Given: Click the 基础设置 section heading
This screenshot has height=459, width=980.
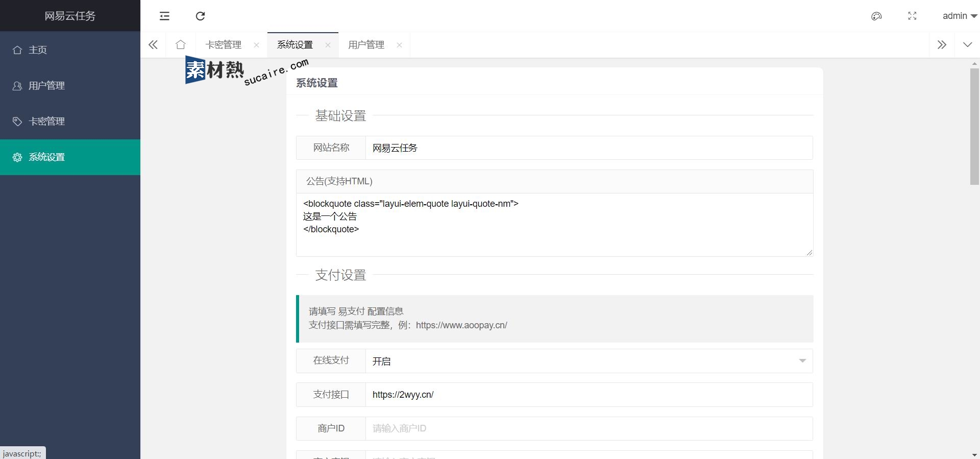Looking at the screenshot, I should (x=340, y=116).
